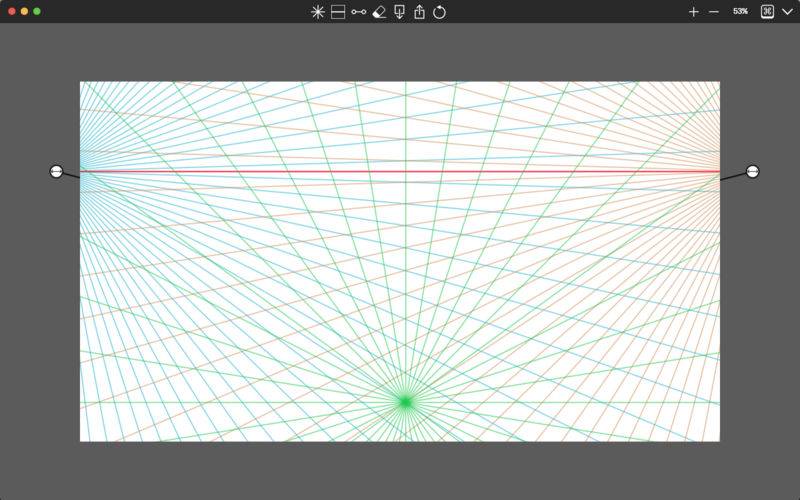Close the window with the red button
This screenshot has width=800, height=500.
pos(12,11)
